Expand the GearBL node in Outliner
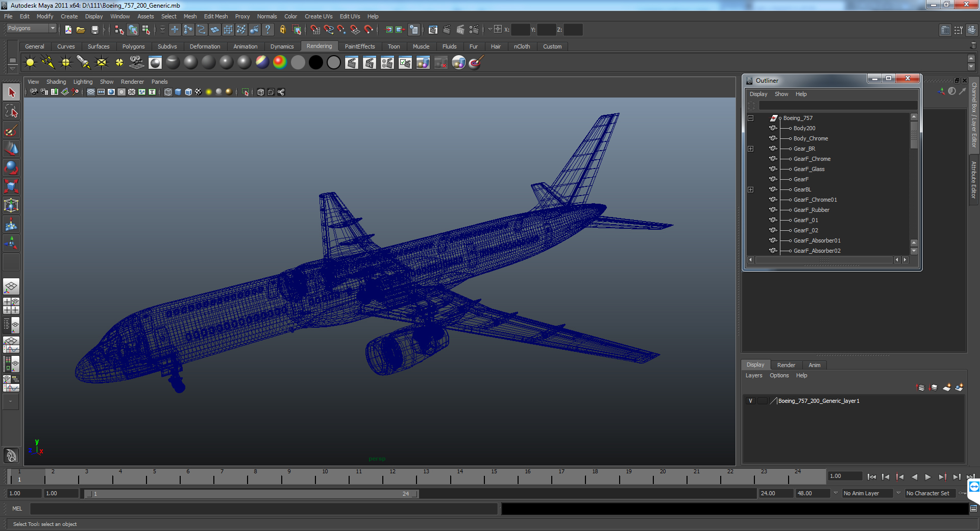The width and height of the screenshot is (980, 531). [750, 189]
